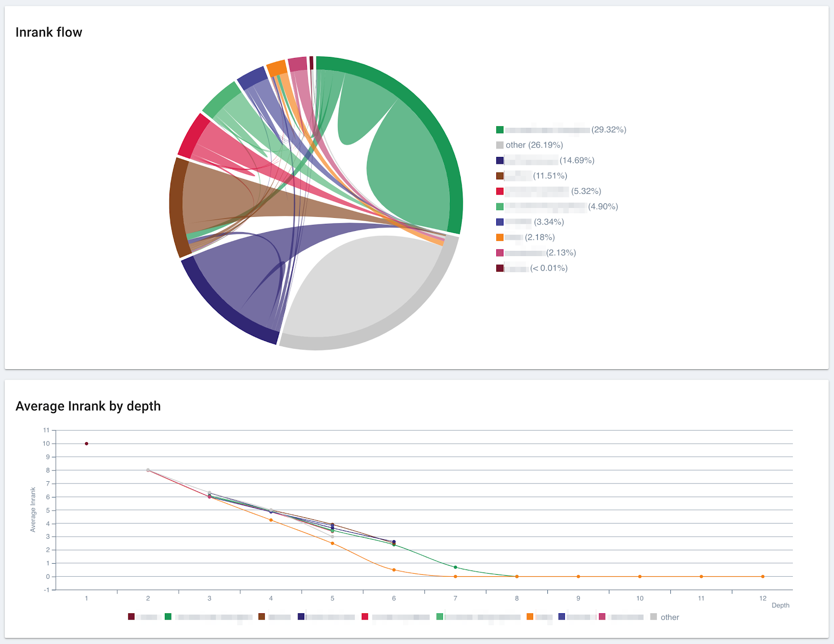Screen dimensions: 834x644
Task: Toggle the 'other' series in the depth chart legend
Action: (653, 617)
